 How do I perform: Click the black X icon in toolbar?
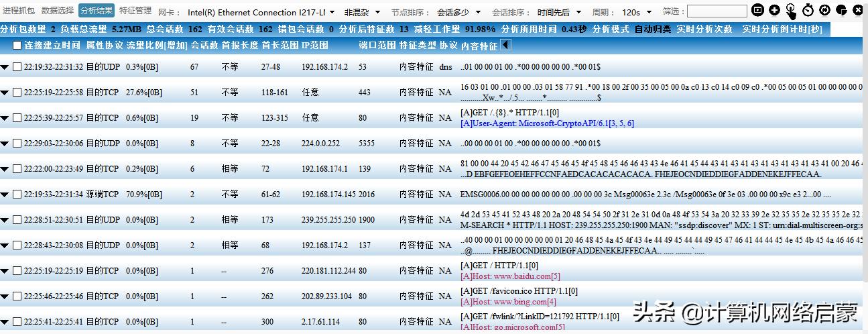857,10
